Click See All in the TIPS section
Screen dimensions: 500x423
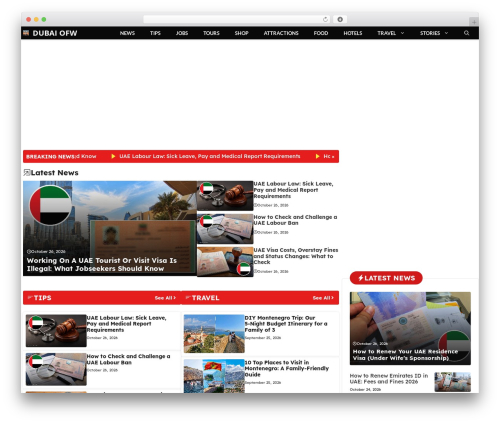point(165,298)
